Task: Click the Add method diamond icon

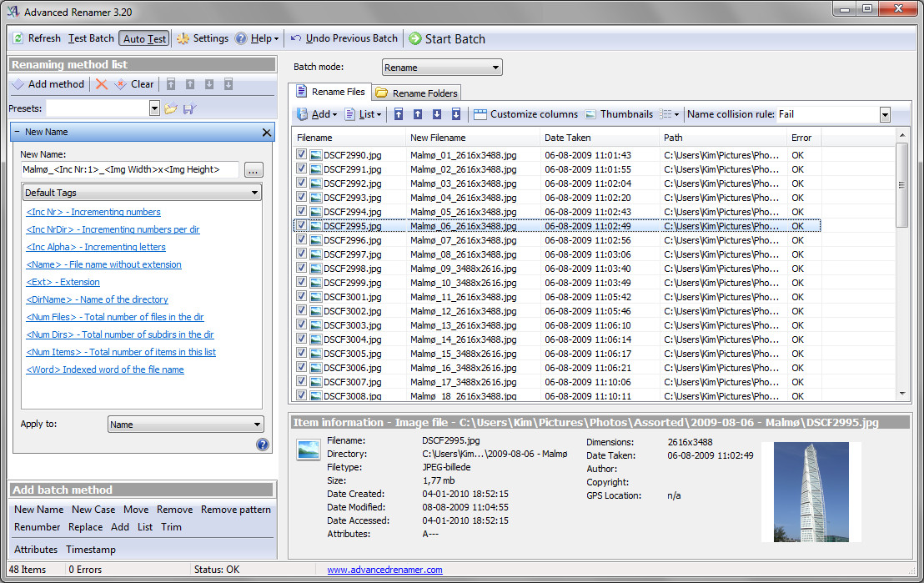Action: pyautogui.click(x=18, y=84)
